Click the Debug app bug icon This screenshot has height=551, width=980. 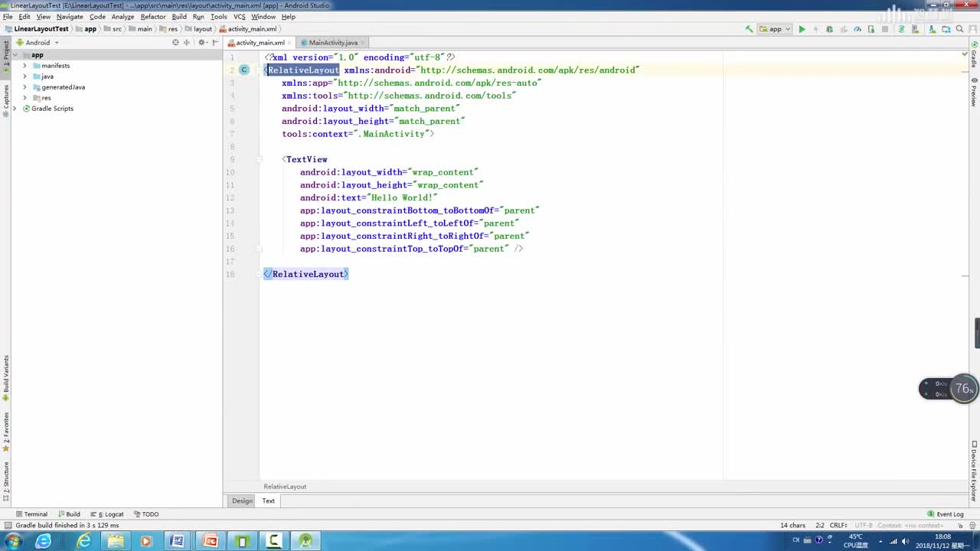(x=829, y=29)
